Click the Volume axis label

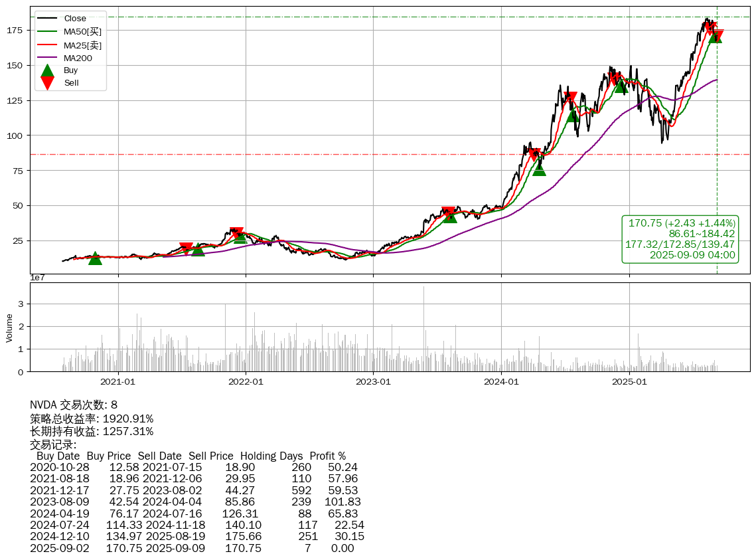[9, 327]
